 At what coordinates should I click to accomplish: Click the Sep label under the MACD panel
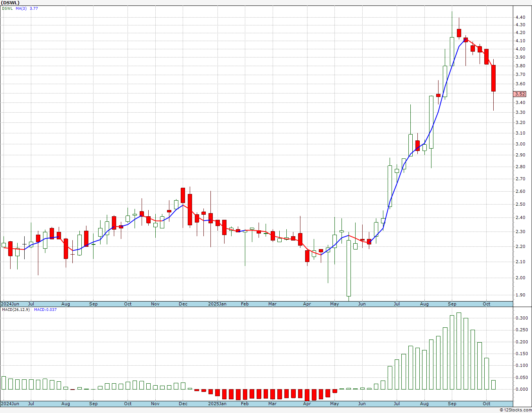[x=452, y=404]
